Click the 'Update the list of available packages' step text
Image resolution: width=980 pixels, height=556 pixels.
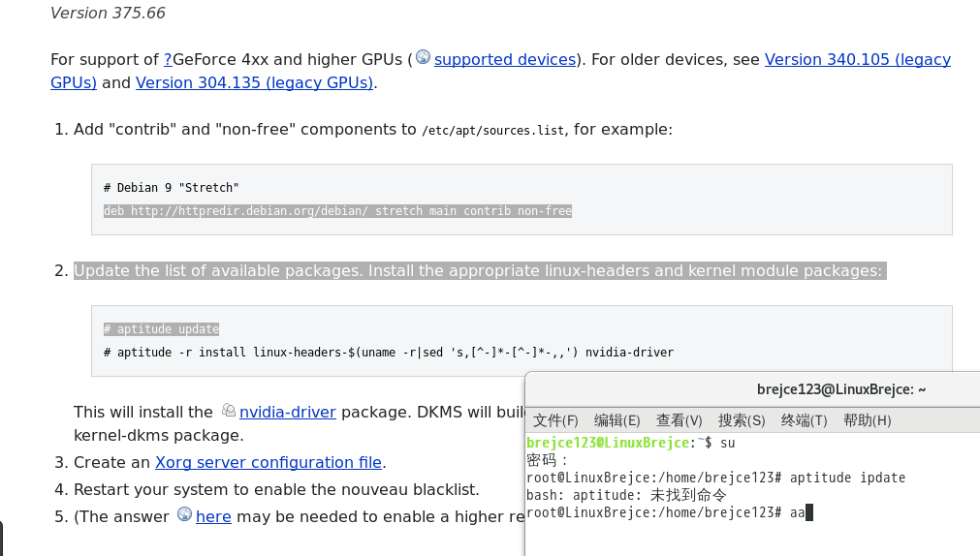tap(478, 271)
